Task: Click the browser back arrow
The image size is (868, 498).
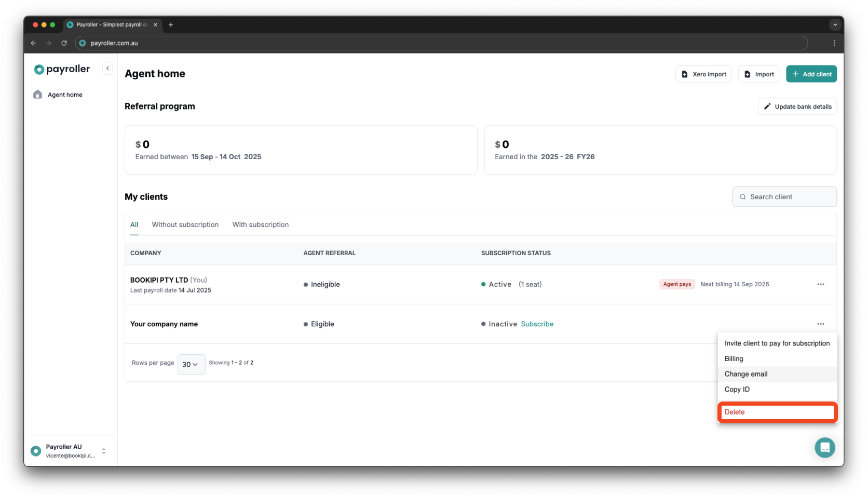Action: 34,43
